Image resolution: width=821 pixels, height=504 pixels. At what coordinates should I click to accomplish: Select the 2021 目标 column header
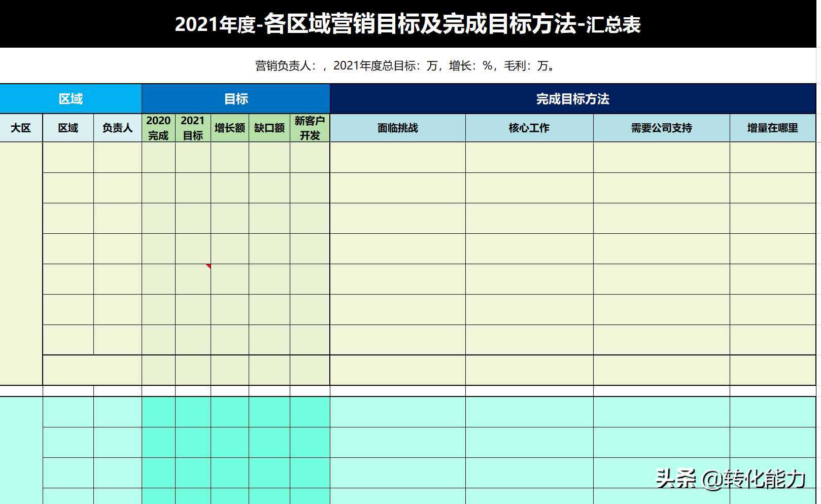pos(193,128)
